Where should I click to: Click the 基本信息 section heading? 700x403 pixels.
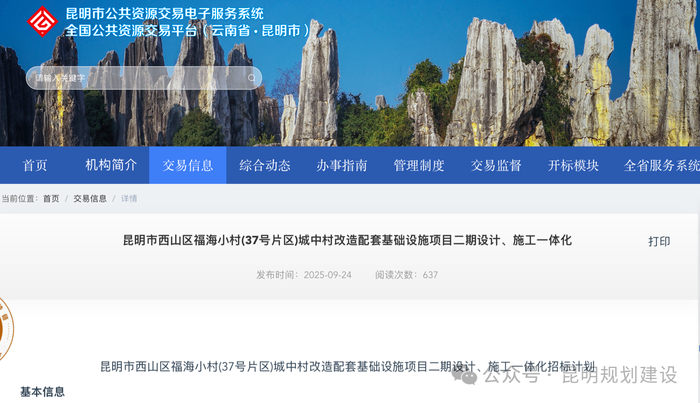click(42, 392)
